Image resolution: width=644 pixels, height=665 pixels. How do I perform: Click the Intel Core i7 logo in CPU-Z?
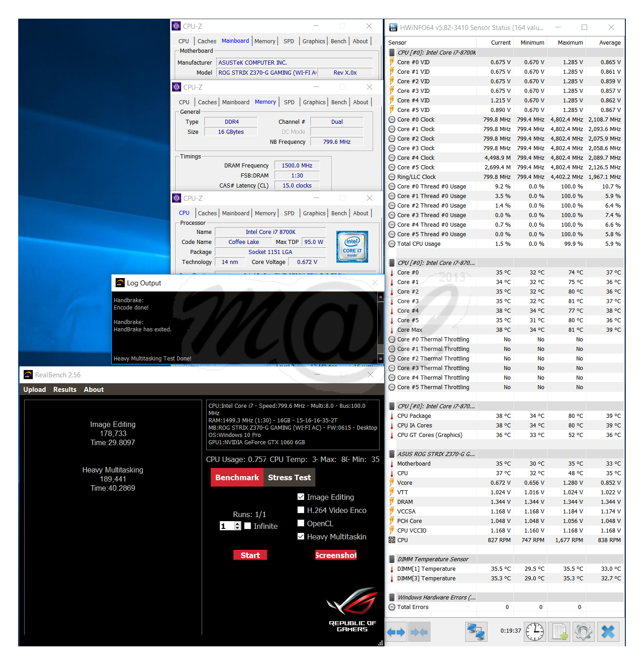pyautogui.click(x=352, y=247)
